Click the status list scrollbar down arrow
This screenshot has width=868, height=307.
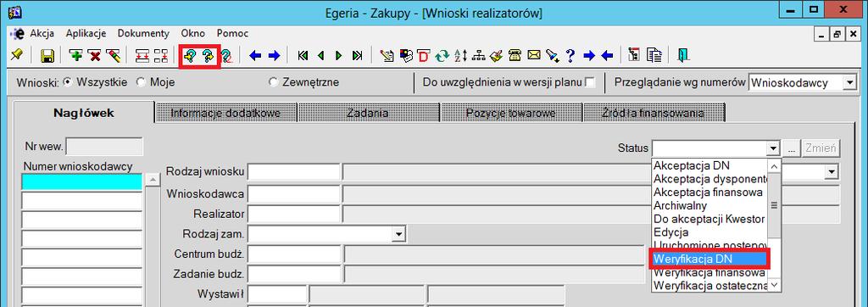coord(774,285)
